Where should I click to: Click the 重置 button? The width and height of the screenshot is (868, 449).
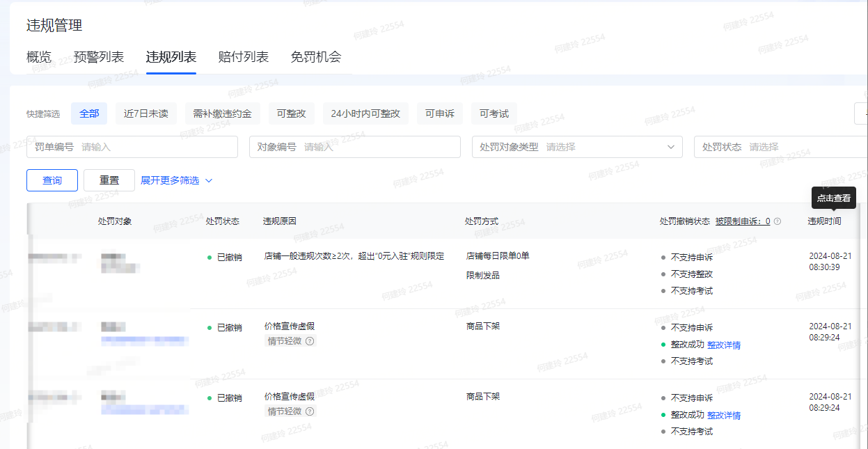(x=109, y=180)
